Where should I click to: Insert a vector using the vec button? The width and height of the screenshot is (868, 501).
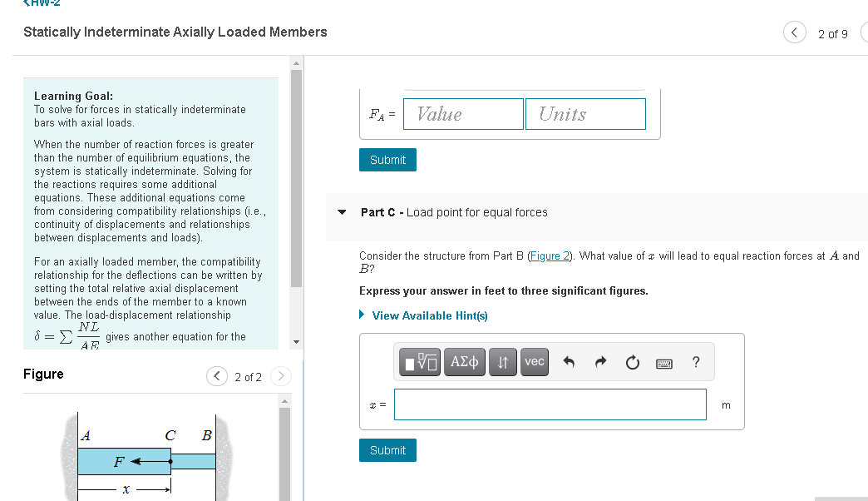point(534,361)
